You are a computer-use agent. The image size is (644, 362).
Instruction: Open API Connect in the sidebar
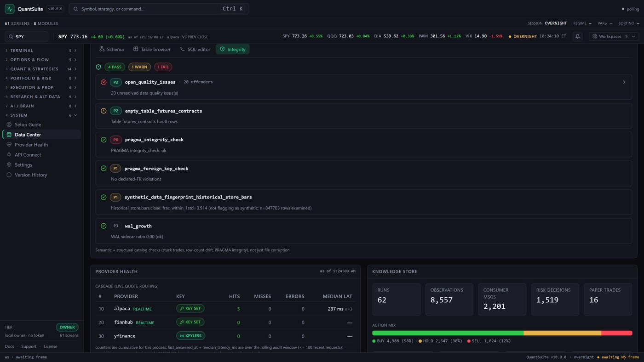pos(41,155)
